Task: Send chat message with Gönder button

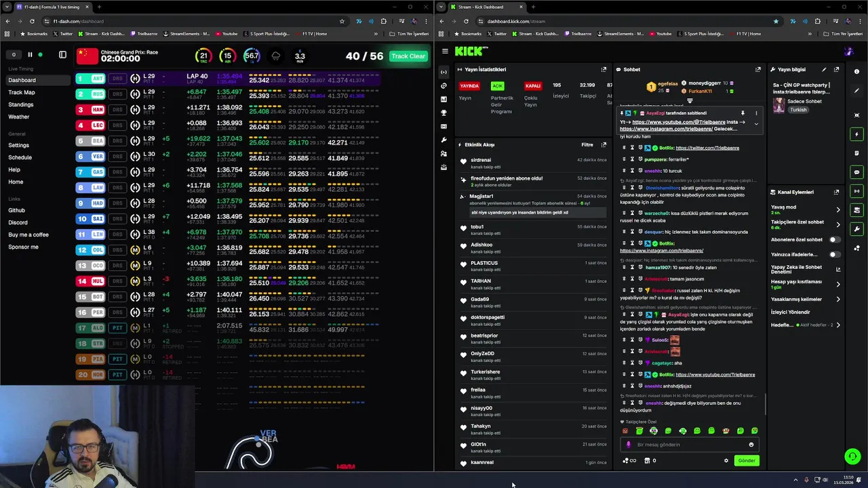Action: [747, 461]
